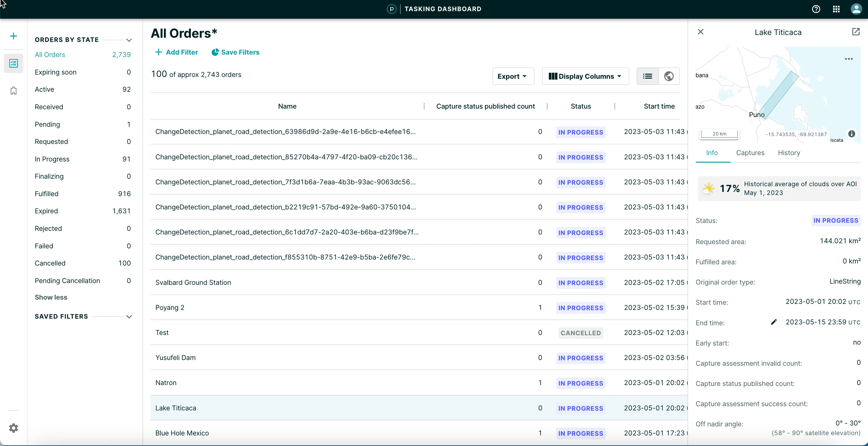This screenshot has height=446, width=868.
Task: Collapse the Orders By State section
Action: (129, 40)
